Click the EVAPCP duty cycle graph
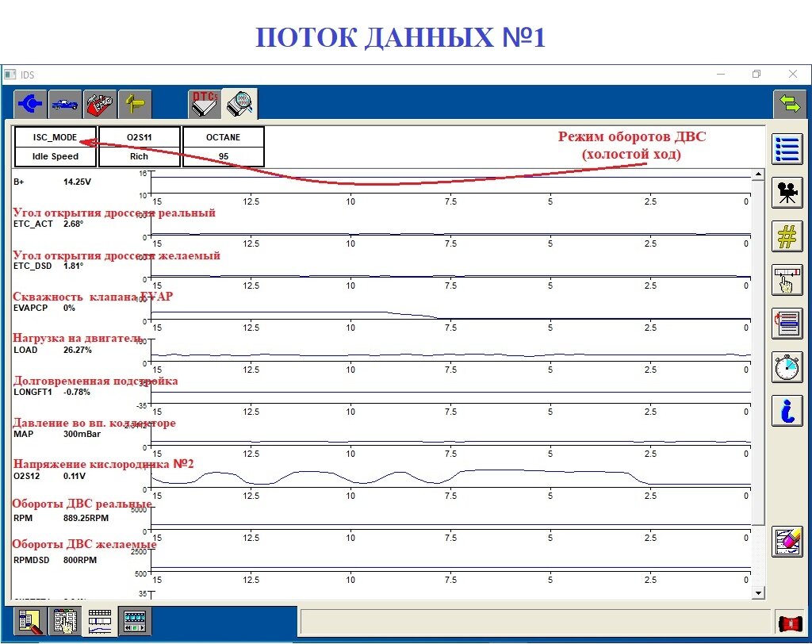The image size is (812, 644). pos(450,309)
